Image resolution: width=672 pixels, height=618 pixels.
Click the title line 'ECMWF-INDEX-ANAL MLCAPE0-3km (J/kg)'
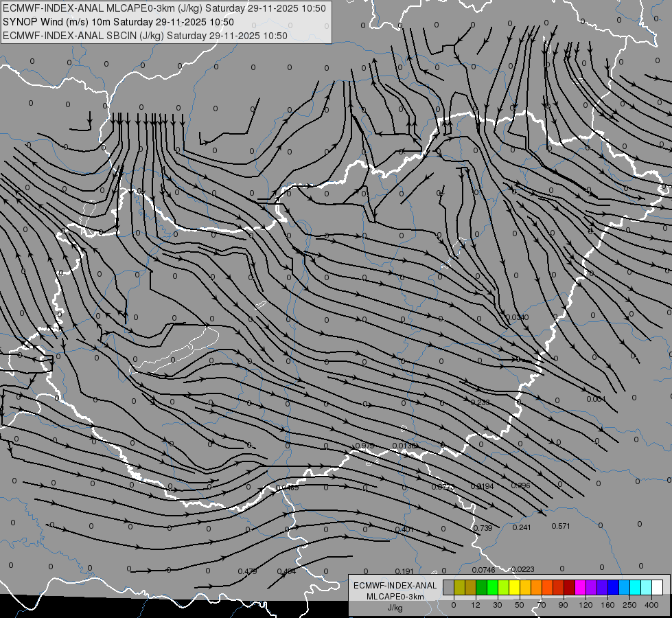point(102,8)
